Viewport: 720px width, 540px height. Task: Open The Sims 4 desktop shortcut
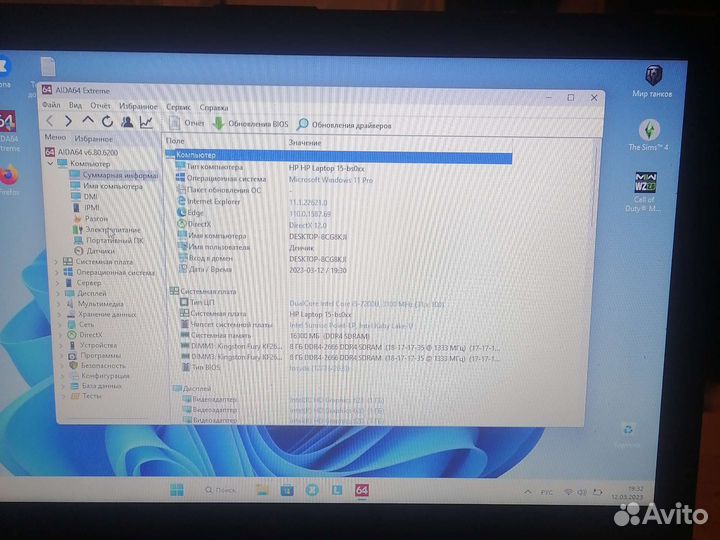[648, 134]
